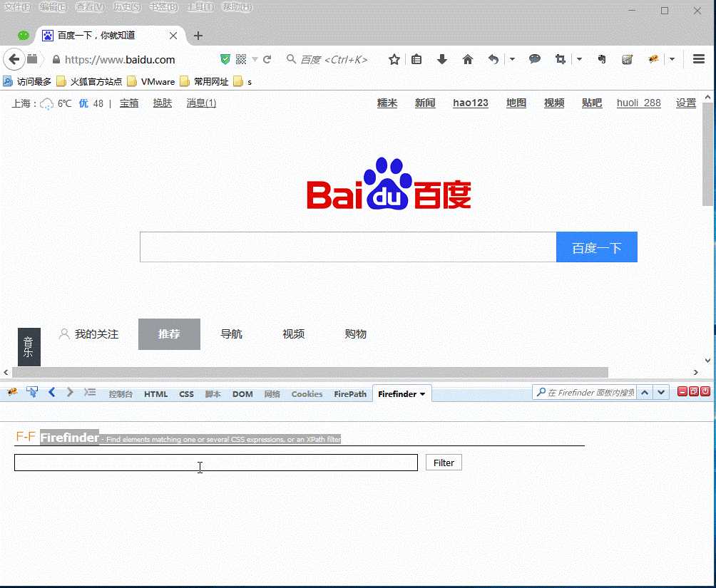The height and width of the screenshot is (588, 716).
Task: Go back using the browser back arrow
Action: 14,59
